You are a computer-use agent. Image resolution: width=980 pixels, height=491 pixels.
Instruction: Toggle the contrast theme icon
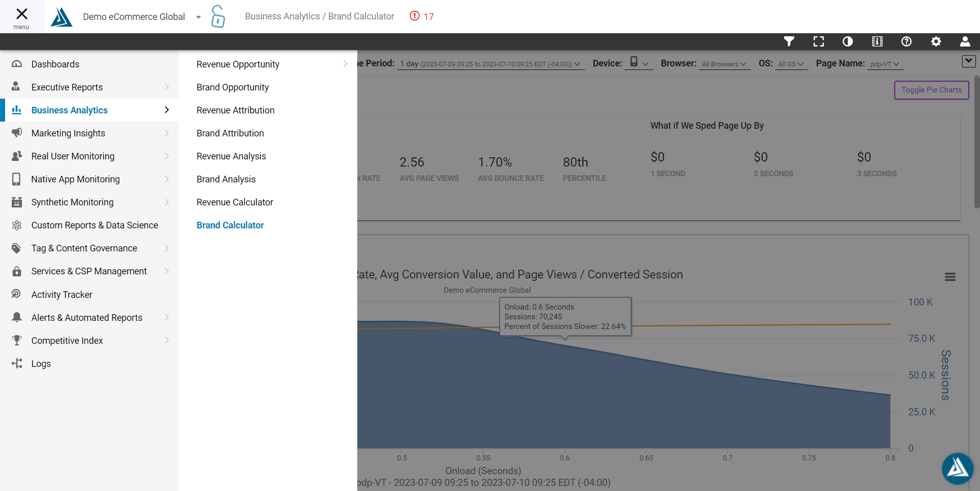848,41
